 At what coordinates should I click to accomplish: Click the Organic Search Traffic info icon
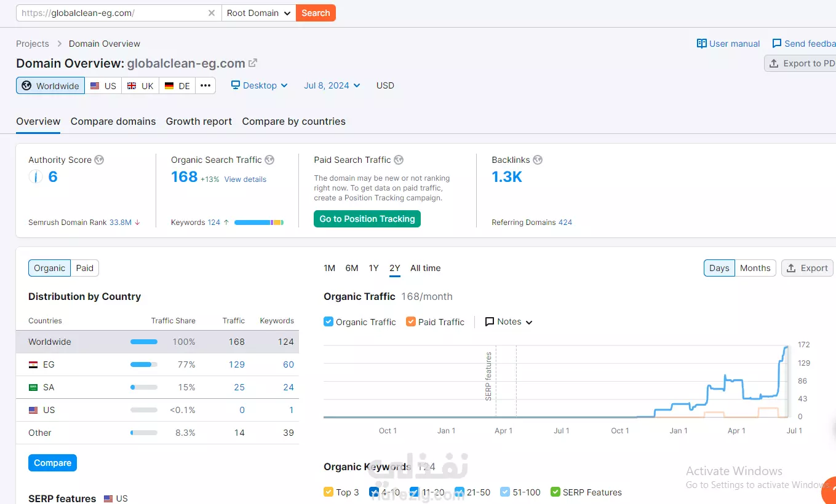click(x=269, y=160)
